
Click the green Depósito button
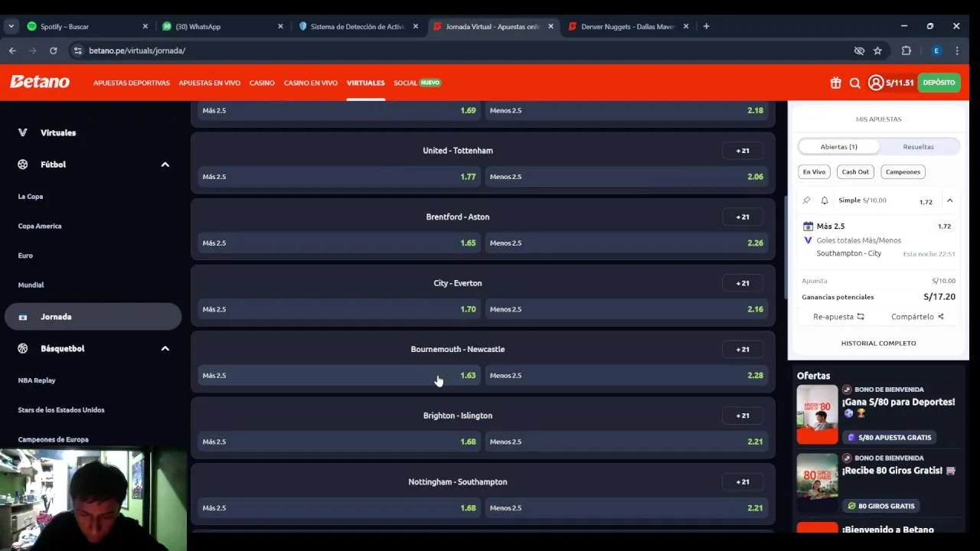click(x=939, y=83)
